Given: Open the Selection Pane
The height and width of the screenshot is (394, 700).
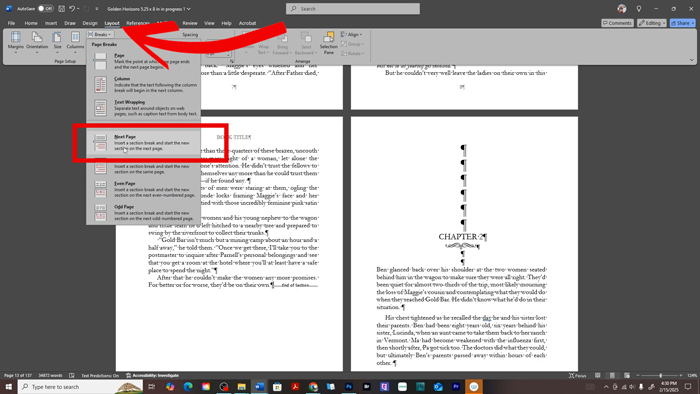Looking at the screenshot, I should 329,43.
